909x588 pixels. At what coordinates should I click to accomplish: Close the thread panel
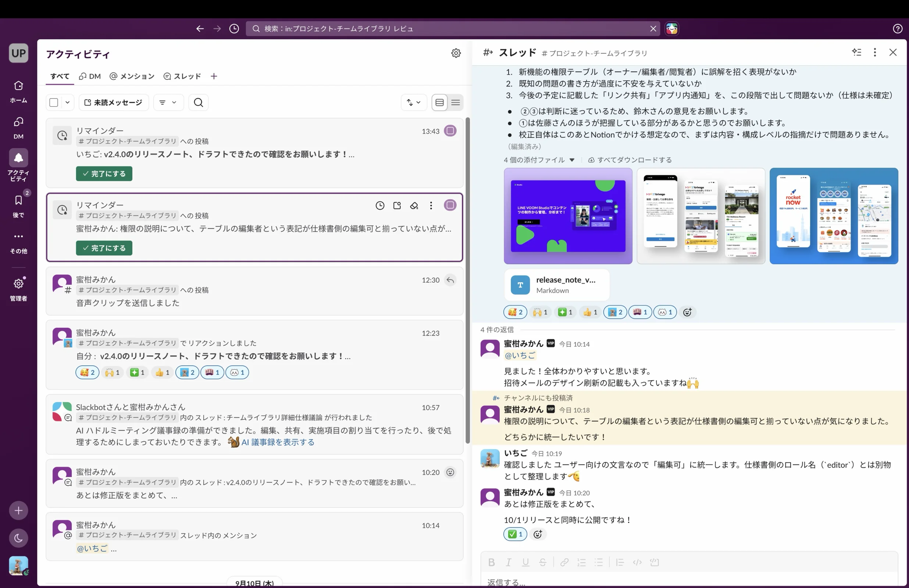pos(892,52)
